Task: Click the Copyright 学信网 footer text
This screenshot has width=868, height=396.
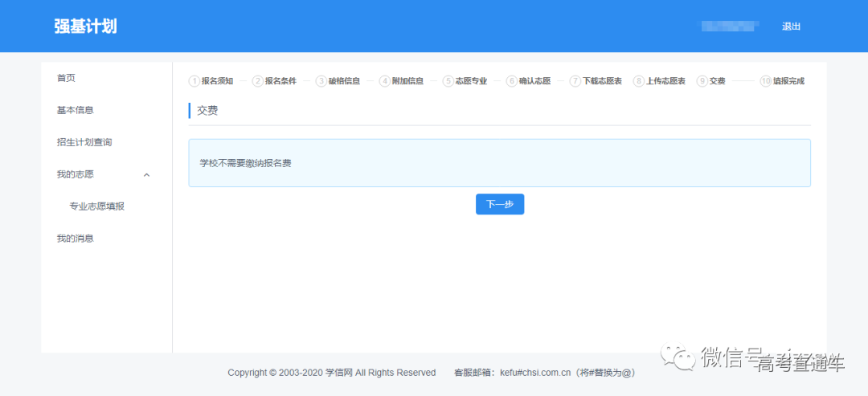Action: point(332,373)
